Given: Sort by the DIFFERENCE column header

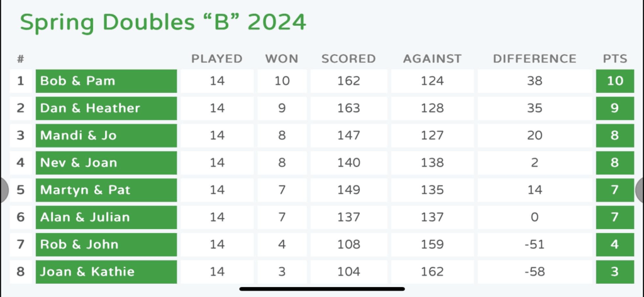Looking at the screenshot, I should pos(535,59).
